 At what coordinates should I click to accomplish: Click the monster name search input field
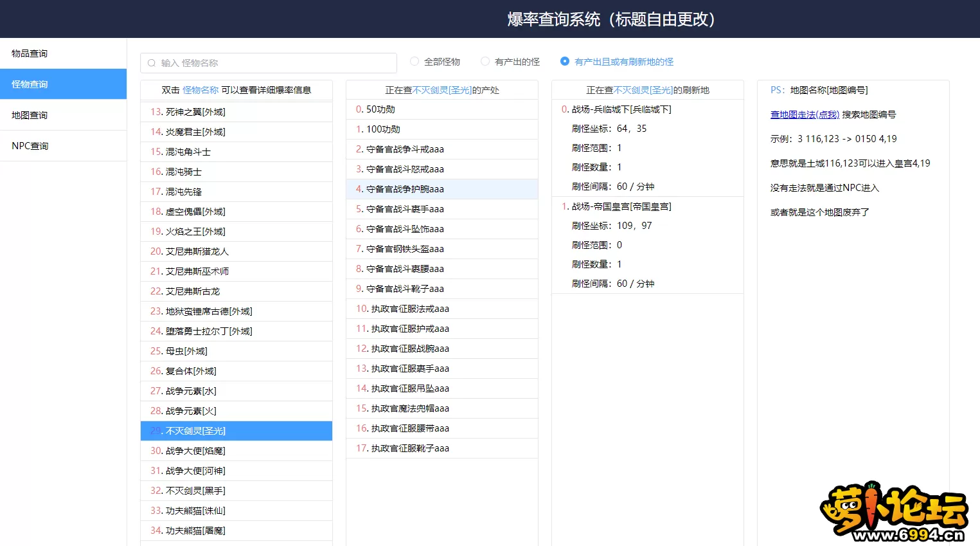[x=269, y=63]
